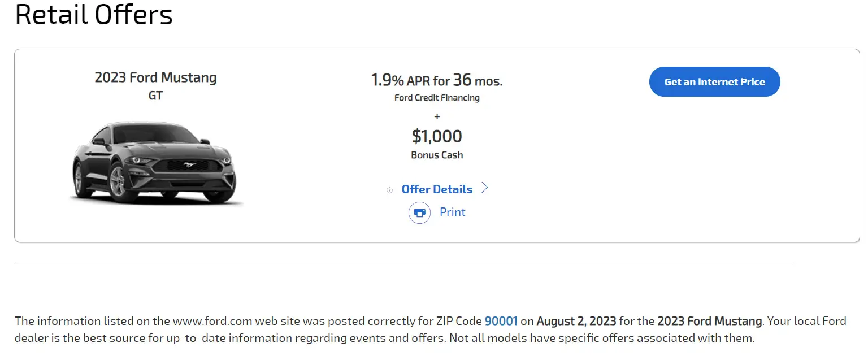The width and height of the screenshot is (868, 360).
Task: Select the Print text link
Action: click(453, 212)
